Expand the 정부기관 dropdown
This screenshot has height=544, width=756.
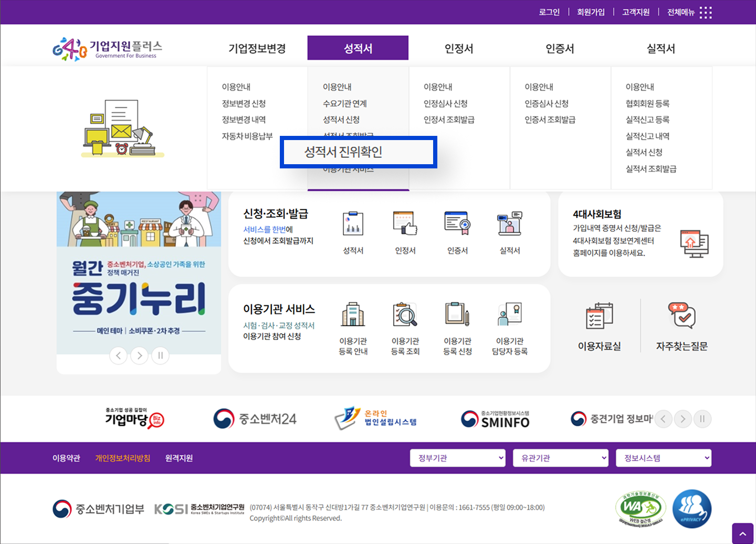pyautogui.click(x=457, y=458)
